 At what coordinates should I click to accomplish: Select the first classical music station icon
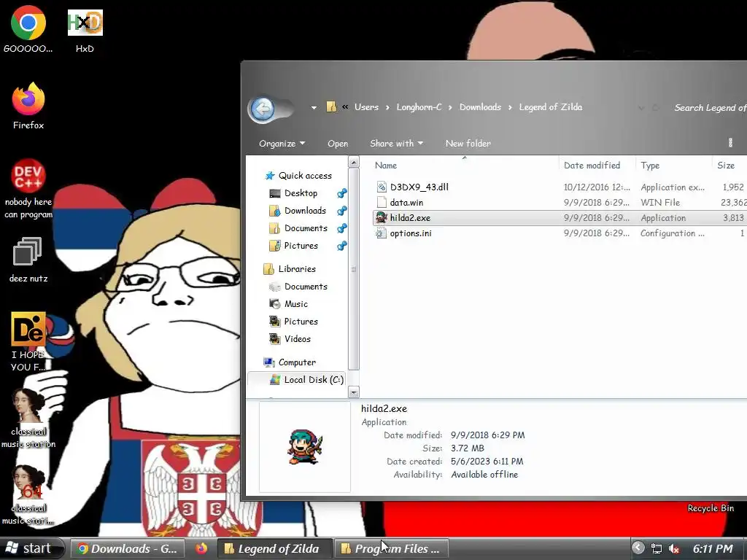coord(28,419)
